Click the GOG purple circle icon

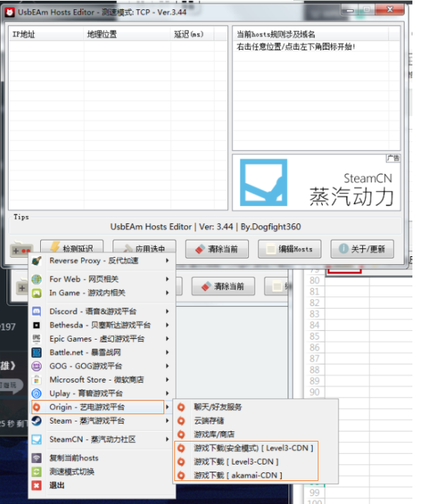point(37,365)
